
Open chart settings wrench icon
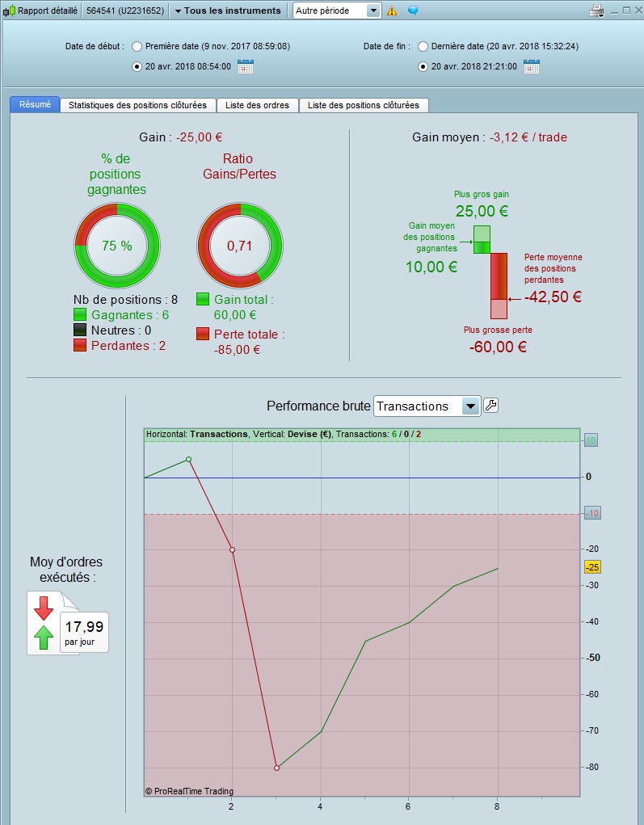[x=490, y=405]
